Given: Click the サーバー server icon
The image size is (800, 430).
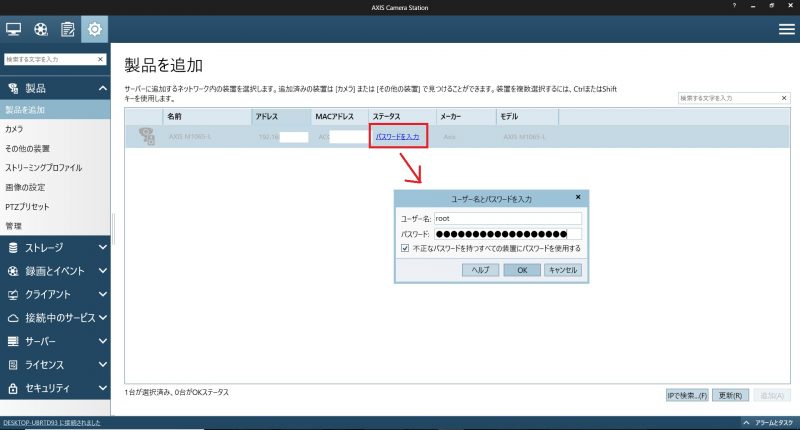Looking at the screenshot, I should tap(13, 341).
